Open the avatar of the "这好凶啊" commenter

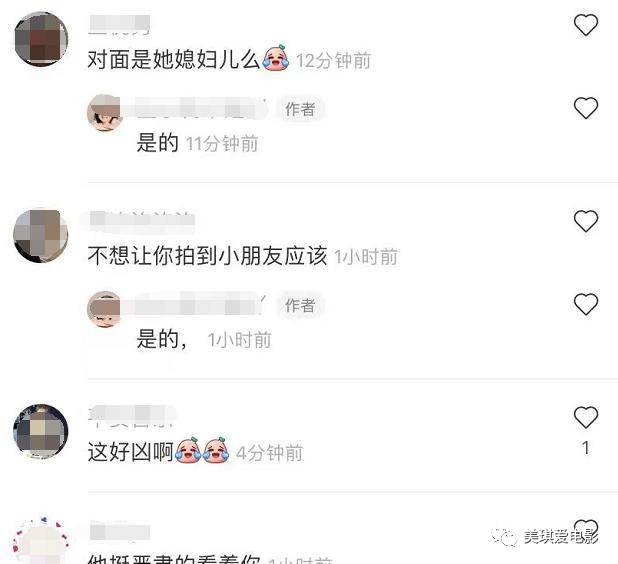41,431
